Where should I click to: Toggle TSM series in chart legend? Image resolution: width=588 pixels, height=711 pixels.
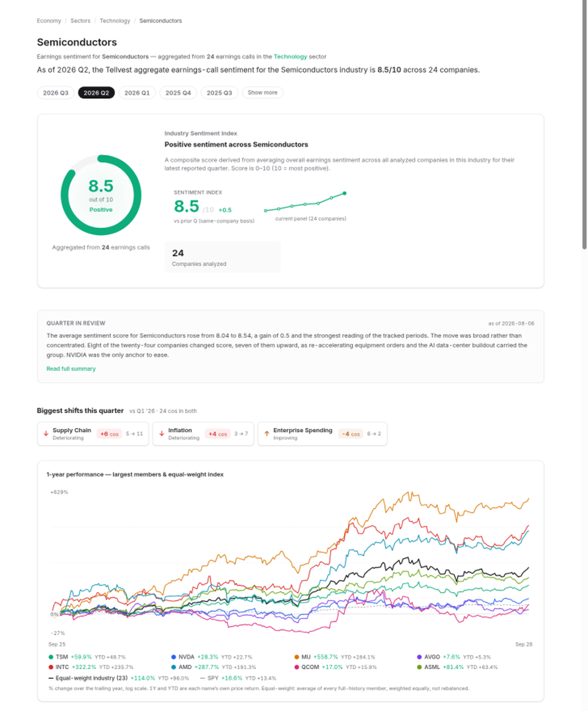pos(87,657)
